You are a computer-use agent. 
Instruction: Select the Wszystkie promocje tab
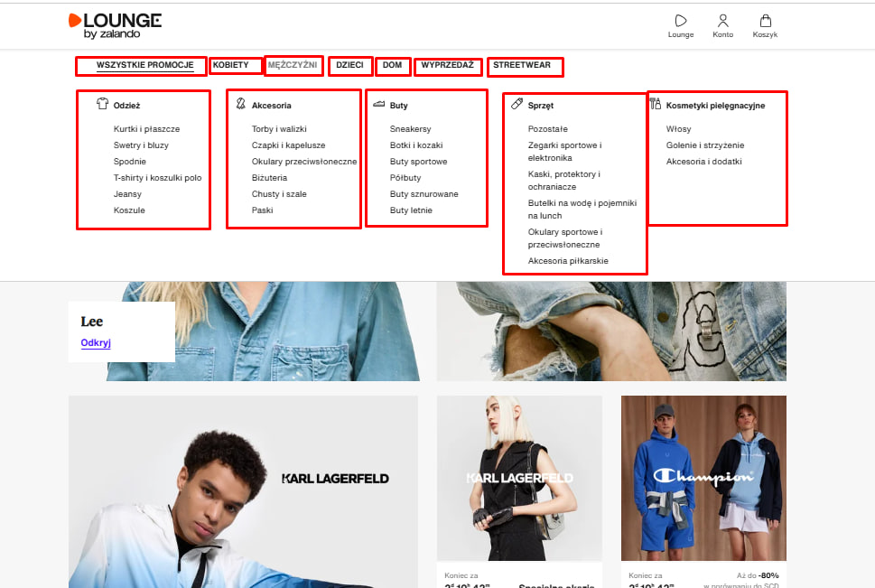tap(145, 65)
